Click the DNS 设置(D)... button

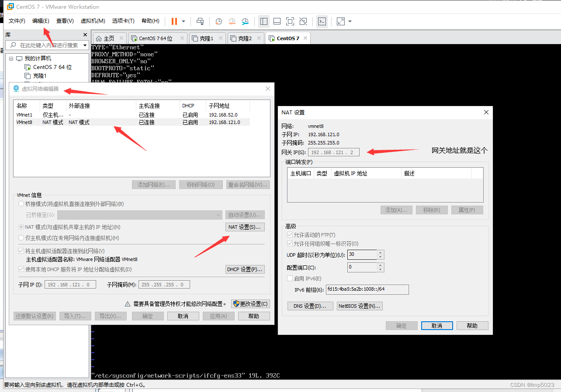pyautogui.click(x=310, y=306)
